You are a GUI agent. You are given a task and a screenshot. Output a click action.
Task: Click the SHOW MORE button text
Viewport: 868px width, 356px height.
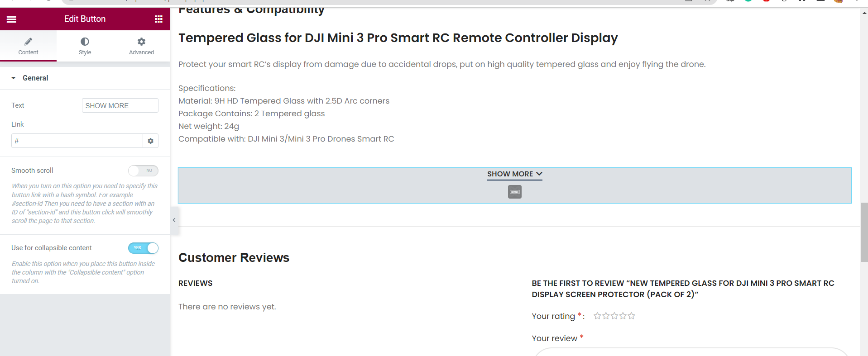510,174
